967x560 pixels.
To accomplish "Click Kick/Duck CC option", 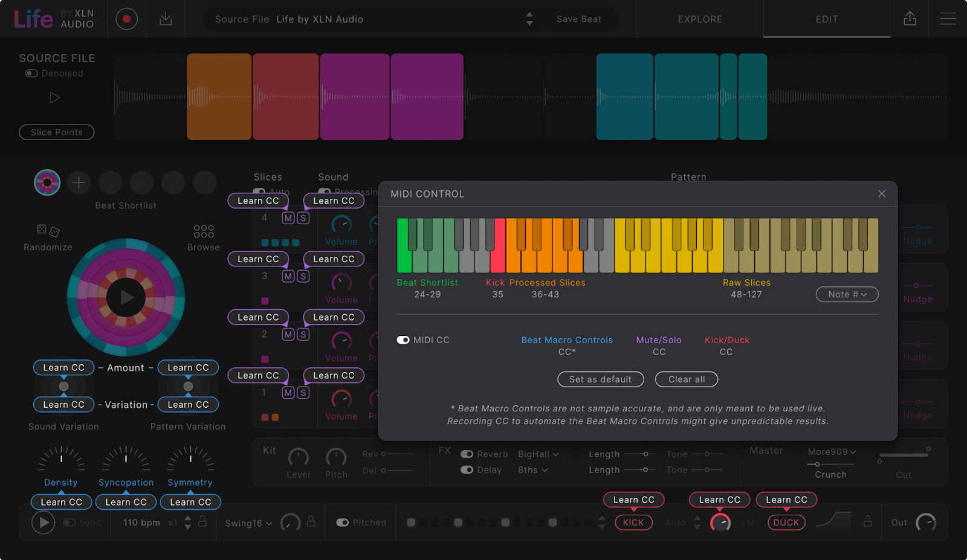I will [727, 346].
